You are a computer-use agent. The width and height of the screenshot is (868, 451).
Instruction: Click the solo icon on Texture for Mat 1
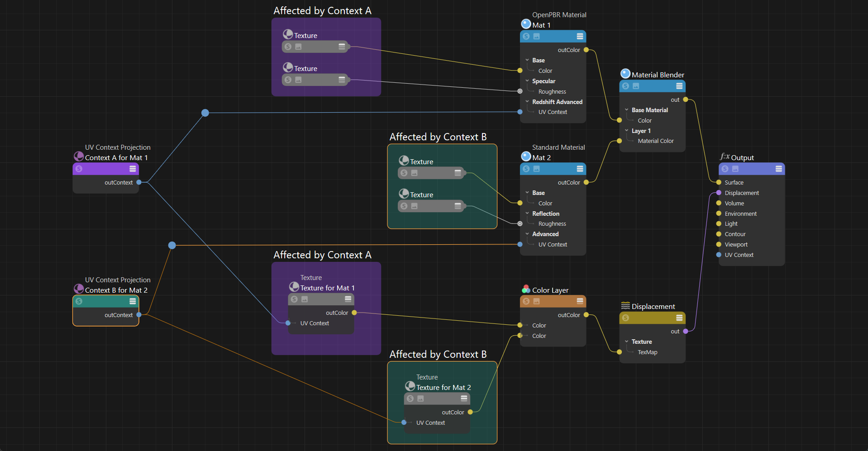[294, 299]
